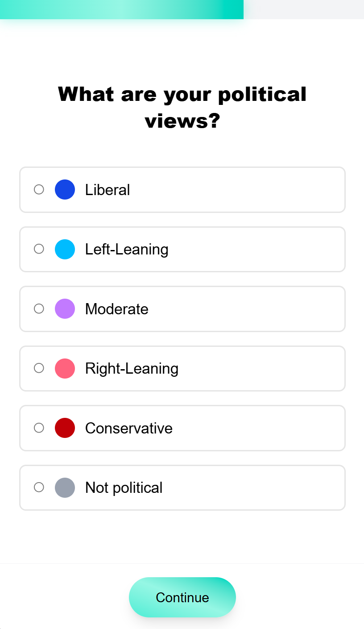Select the Liberal radio button
This screenshot has width=364, height=629.
coord(39,189)
